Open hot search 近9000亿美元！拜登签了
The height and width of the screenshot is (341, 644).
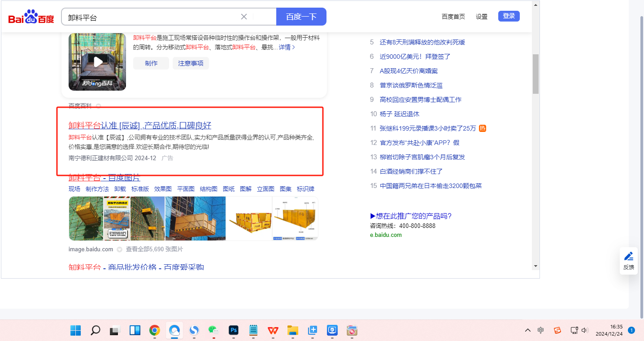click(415, 57)
